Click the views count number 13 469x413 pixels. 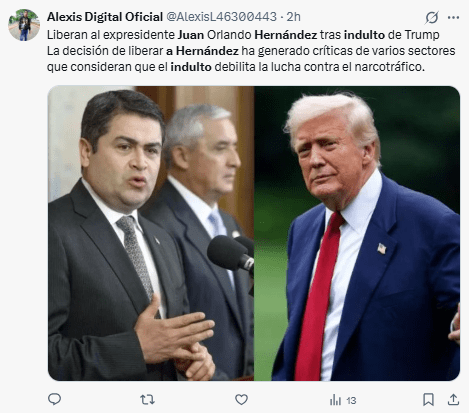click(351, 400)
